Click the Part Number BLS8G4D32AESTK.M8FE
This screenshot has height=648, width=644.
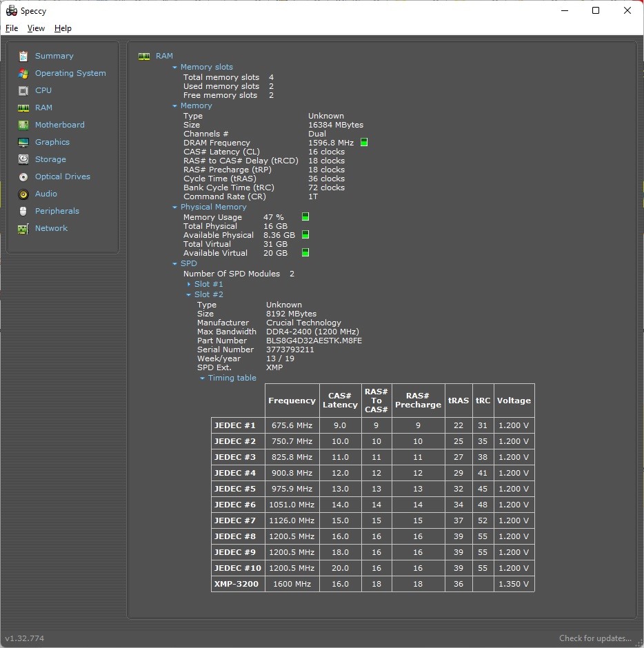(x=314, y=341)
